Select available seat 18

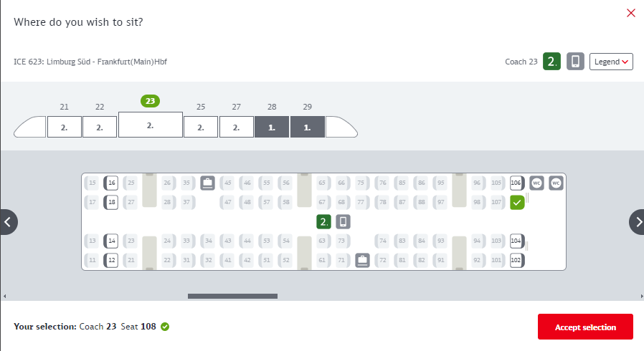[111, 203]
